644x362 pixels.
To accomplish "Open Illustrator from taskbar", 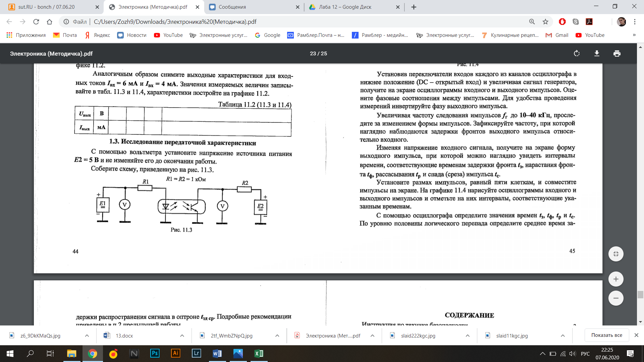I will pyautogui.click(x=175, y=354).
